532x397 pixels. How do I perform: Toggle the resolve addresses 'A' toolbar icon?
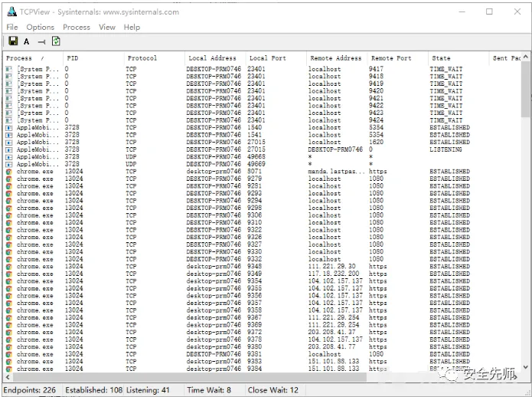pyautogui.click(x=27, y=41)
